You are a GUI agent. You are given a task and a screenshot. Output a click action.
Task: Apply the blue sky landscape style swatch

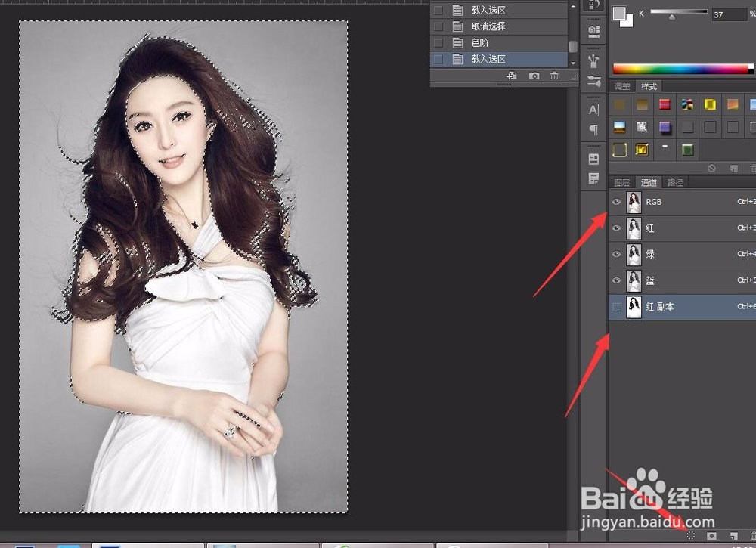pyautogui.click(x=620, y=127)
